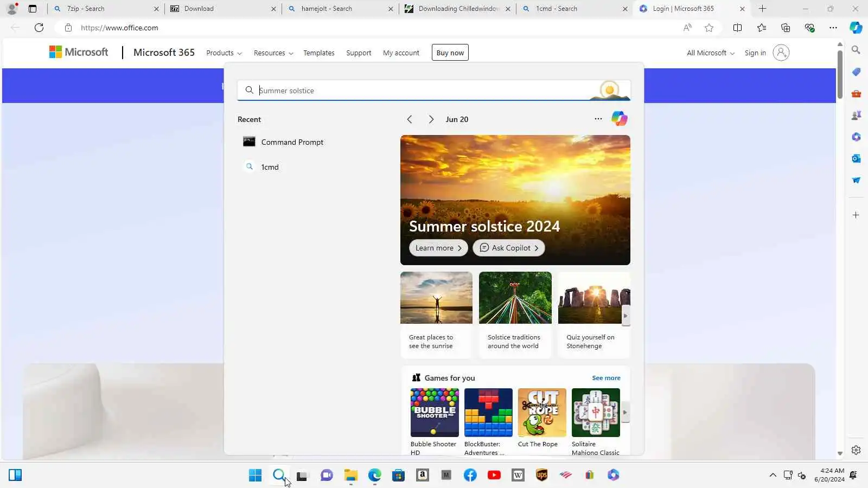The image size is (868, 488).
Task: Open the search panel's three-dot options menu
Action: pos(598,119)
